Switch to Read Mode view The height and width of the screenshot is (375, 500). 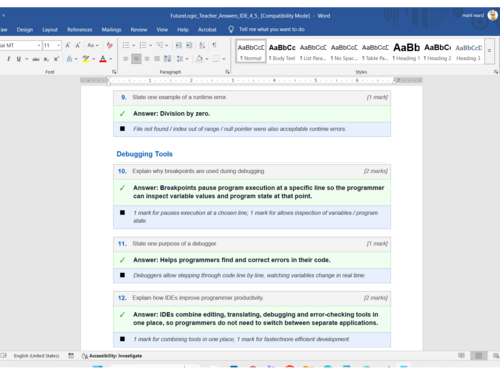pos(461,356)
